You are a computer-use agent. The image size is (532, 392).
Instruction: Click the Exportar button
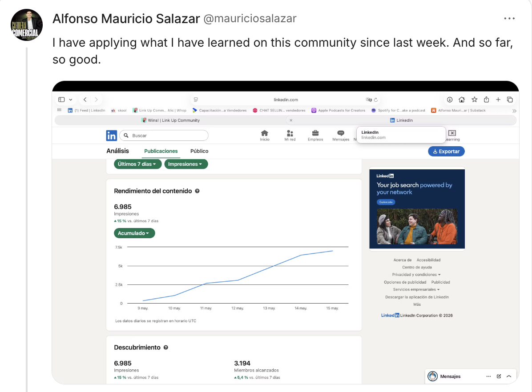tap(446, 151)
